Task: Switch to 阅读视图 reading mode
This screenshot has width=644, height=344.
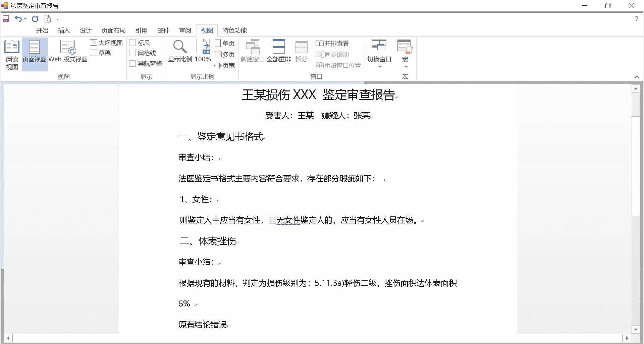Action: 12,55
